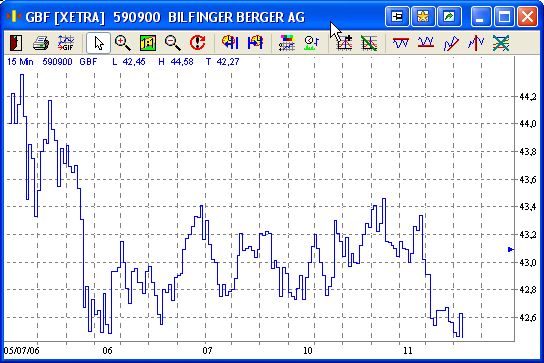Click the green leaf note icon in the title bar
This screenshot has height=363, width=544.
coord(449,16)
